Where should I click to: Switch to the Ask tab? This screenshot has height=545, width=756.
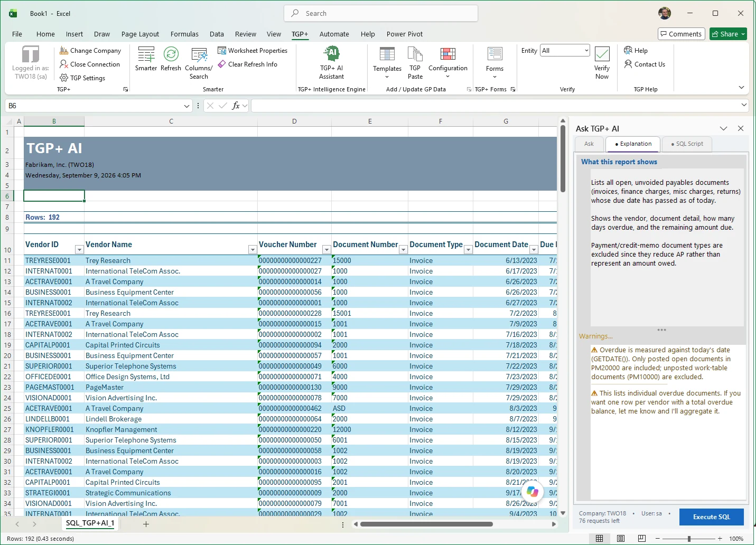[589, 144]
